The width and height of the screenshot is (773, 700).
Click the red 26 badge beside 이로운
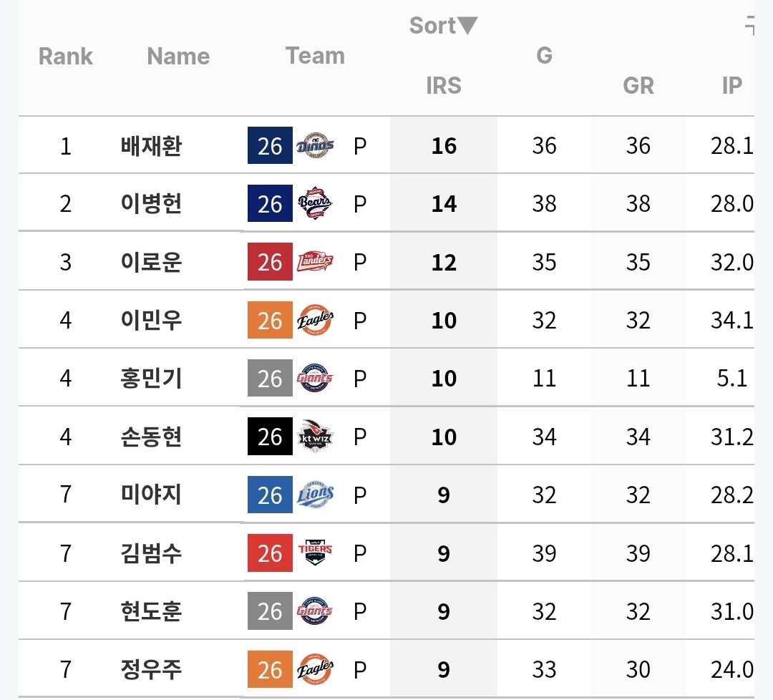click(x=270, y=262)
